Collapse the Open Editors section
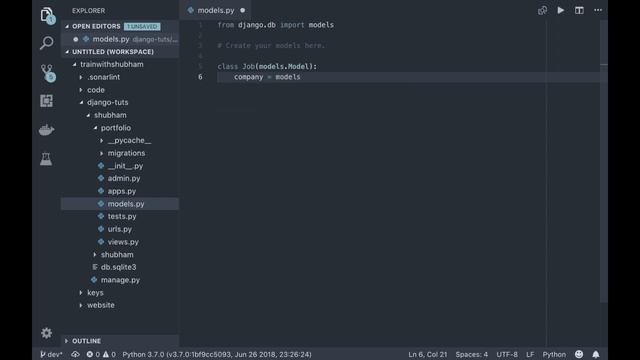This screenshot has height=360, width=640. [x=67, y=26]
